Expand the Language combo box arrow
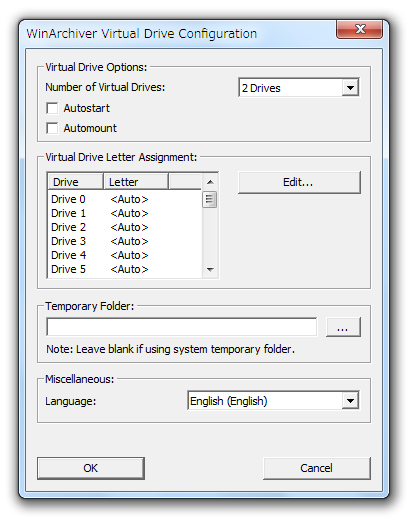This screenshot has height=520, width=410. click(x=350, y=400)
